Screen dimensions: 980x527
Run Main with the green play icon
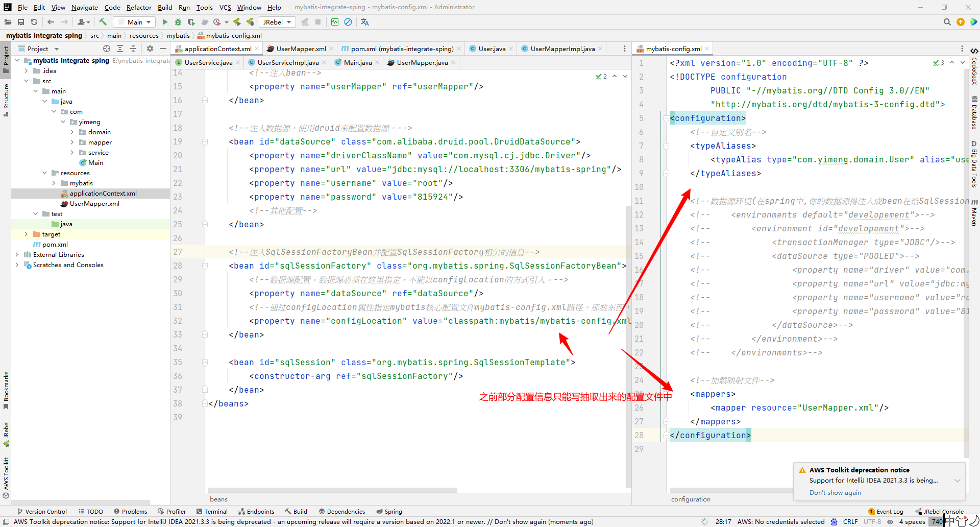point(165,22)
